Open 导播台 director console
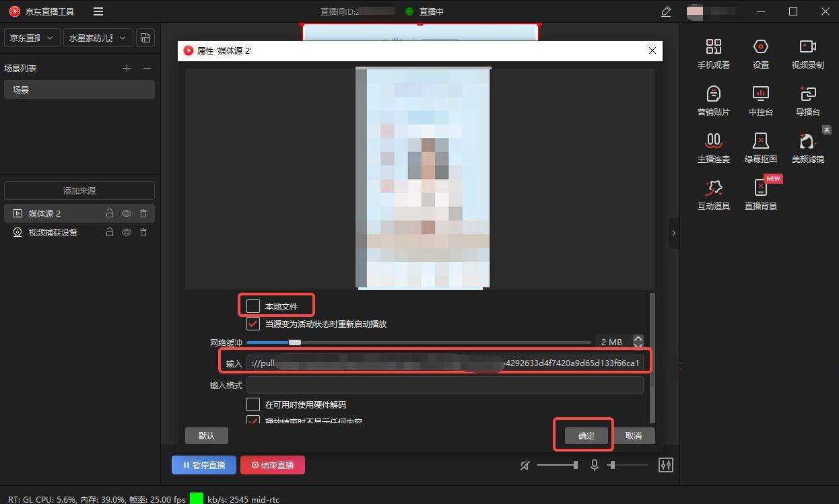The width and height of the screenshot is (839, 504). (808, 101)
